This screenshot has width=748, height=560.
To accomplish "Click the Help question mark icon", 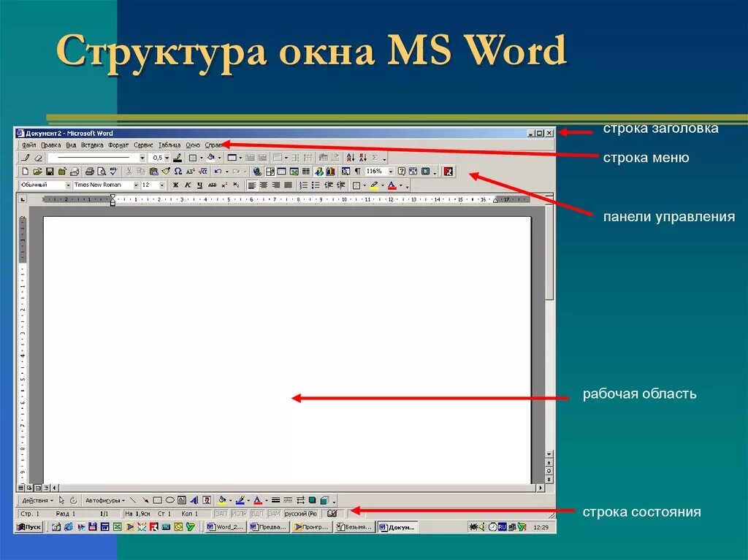I will pos(401,172).
